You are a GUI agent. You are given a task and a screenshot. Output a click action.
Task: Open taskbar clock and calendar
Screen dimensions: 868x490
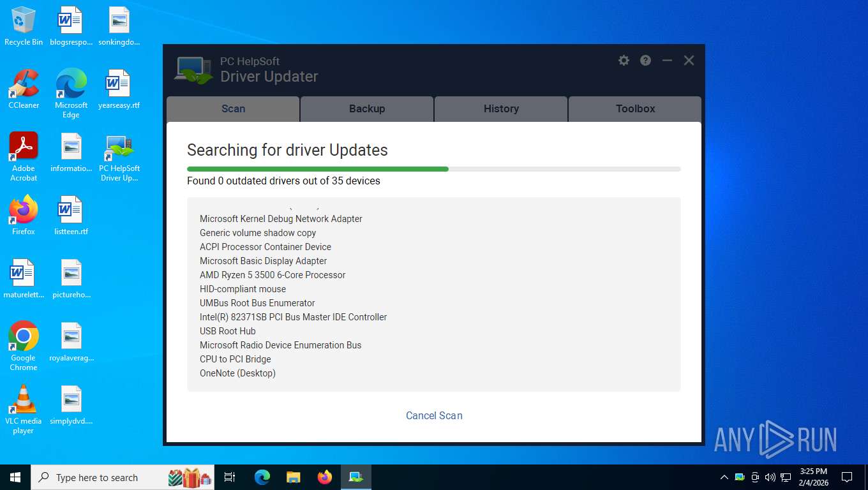coord(813,477)
